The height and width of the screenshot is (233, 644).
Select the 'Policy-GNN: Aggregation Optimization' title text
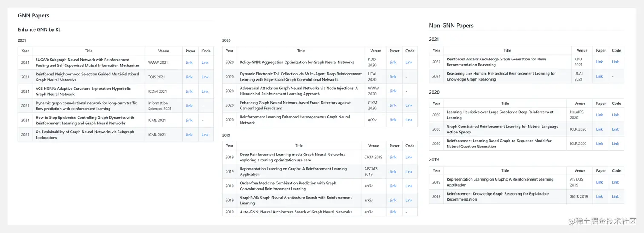coord(297,62)
